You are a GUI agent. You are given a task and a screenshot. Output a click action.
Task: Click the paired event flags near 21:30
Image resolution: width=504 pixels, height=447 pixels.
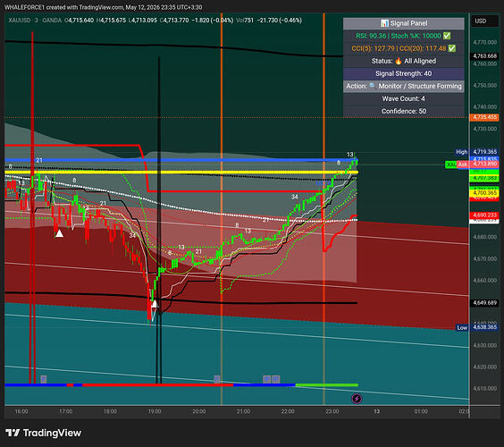(x=272, y=379)
